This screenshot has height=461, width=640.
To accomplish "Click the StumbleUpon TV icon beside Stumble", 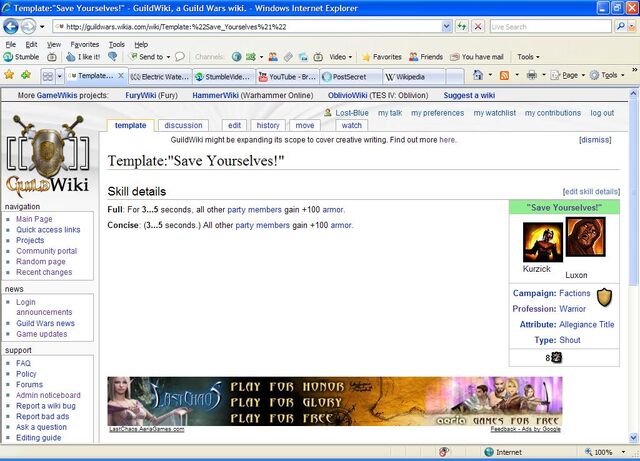I will pos(52,57).
